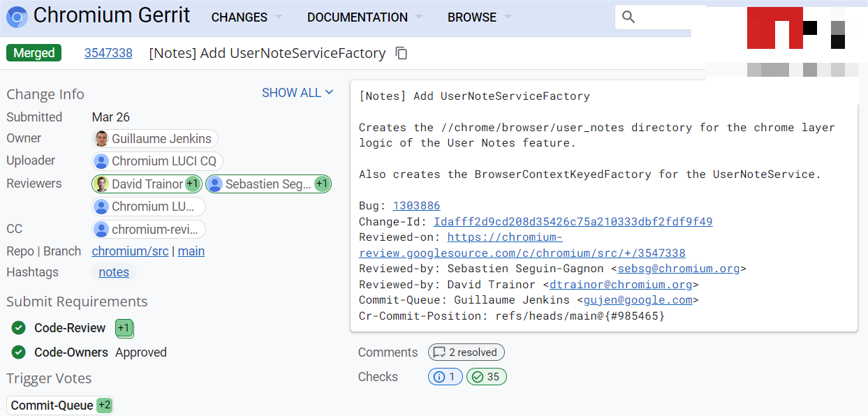Open the DOCUMENTATION dropdown menu

[x=365, y=17]
